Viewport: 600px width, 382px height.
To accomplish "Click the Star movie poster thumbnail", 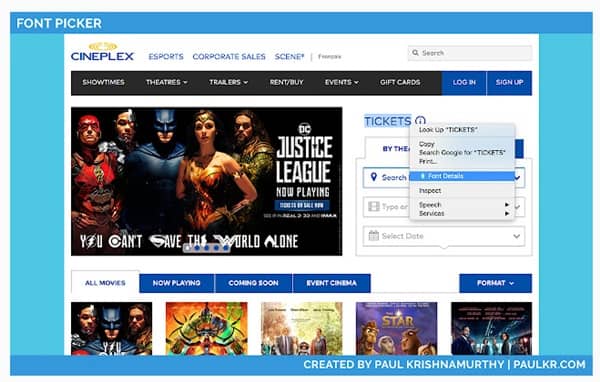I will (396, 328).
